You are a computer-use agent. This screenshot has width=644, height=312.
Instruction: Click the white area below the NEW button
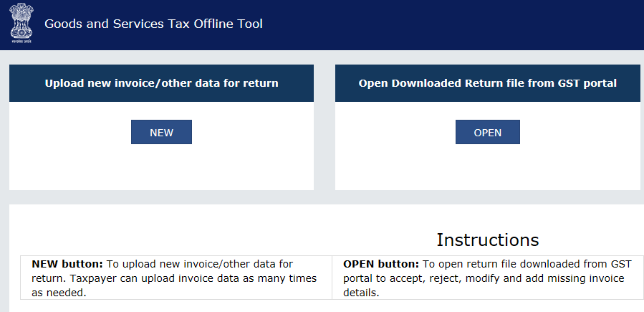pyautogui.click(x=161, y=169)
